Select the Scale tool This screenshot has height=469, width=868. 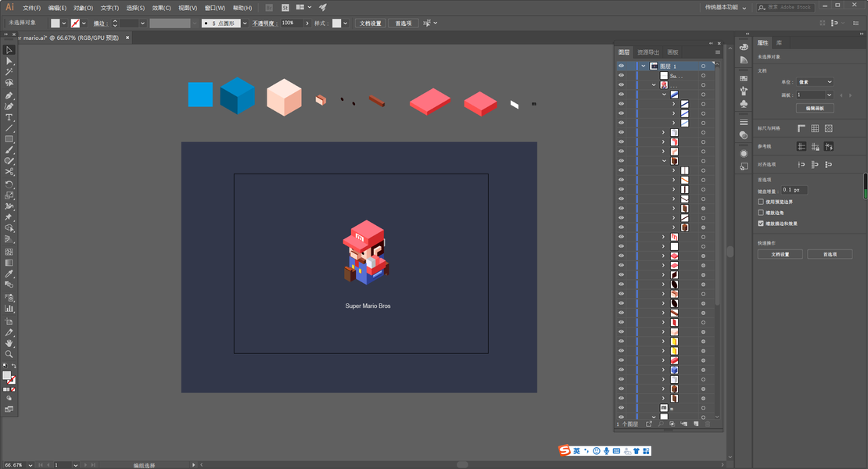(x=9, y=195)
